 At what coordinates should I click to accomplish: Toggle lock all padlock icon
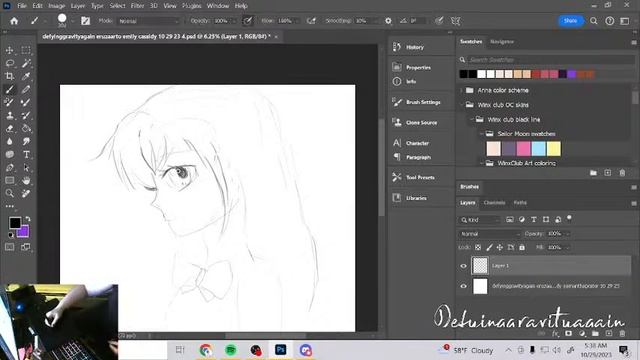522,247
